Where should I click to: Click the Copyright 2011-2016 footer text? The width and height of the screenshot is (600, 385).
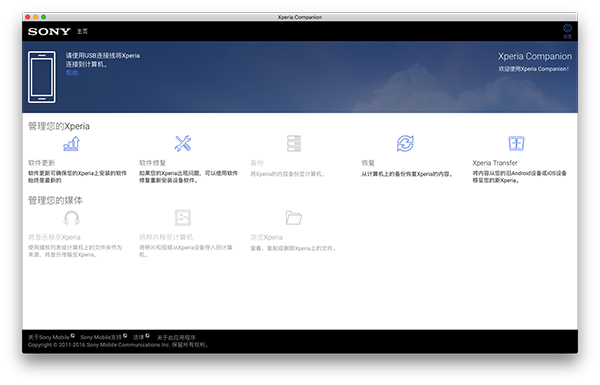point(118,344)
